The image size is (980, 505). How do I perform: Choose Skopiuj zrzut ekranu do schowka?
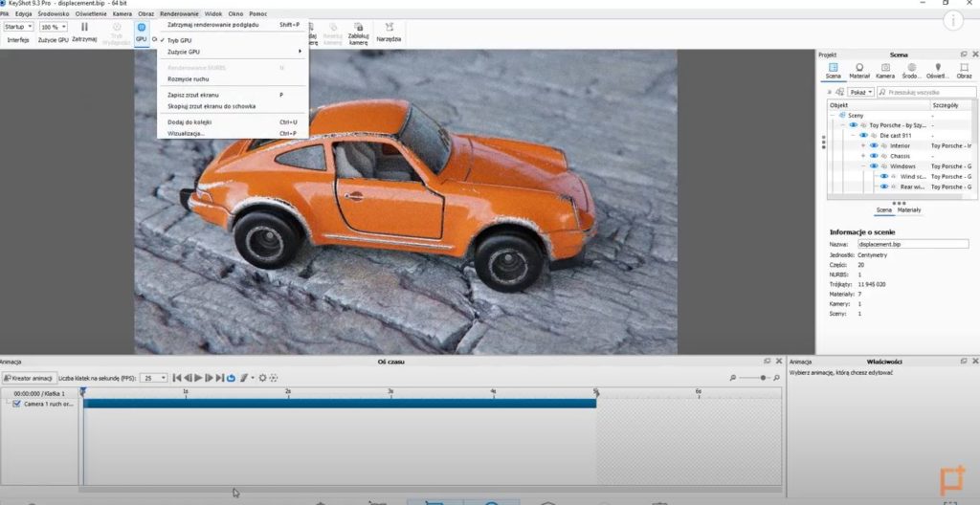(233, 106)
